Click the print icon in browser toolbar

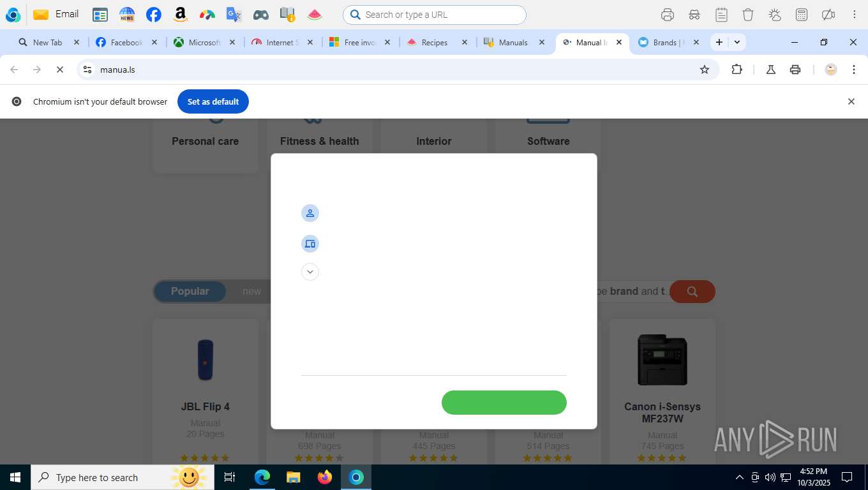[795, 70]
